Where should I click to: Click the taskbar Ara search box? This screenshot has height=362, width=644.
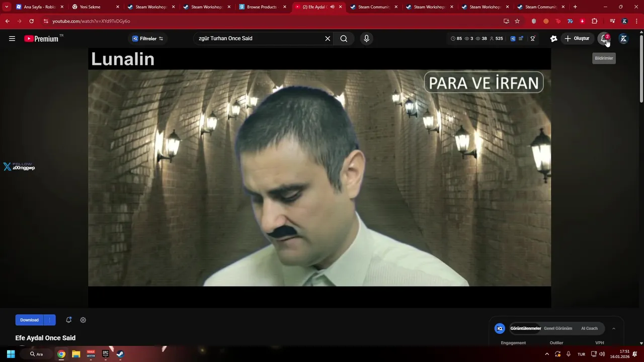(x=37, y=354)
